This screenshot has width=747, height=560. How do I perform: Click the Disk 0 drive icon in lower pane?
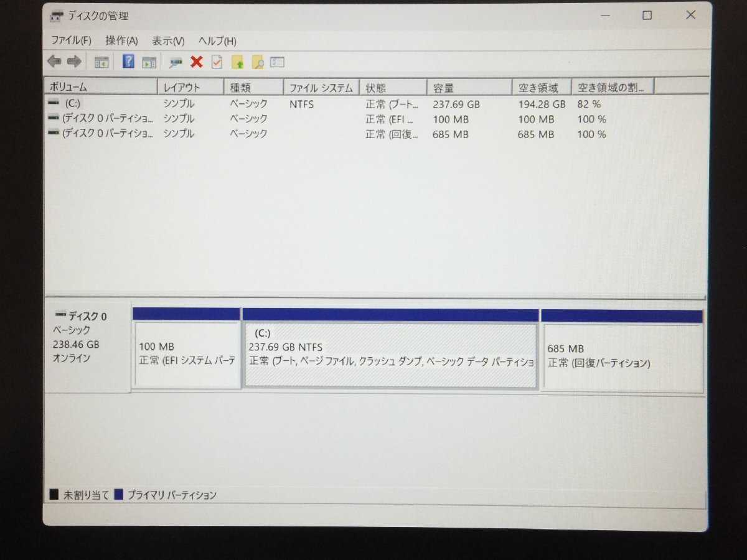[x=60, y=315]
